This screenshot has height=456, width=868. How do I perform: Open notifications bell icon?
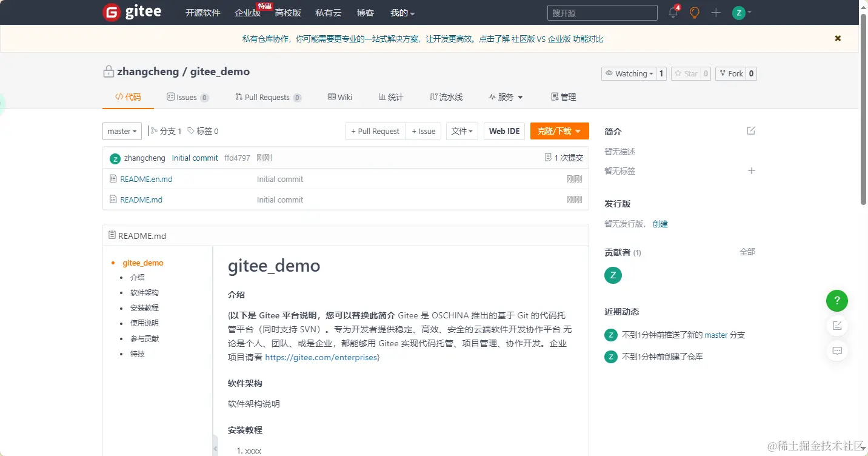click(x=673, y=12)
